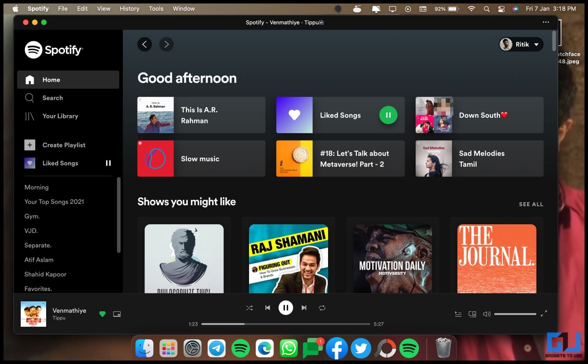588x364 pixels.
Task: Open Let's Talk about Metaverse episode card
Action: tap(340, 159)
